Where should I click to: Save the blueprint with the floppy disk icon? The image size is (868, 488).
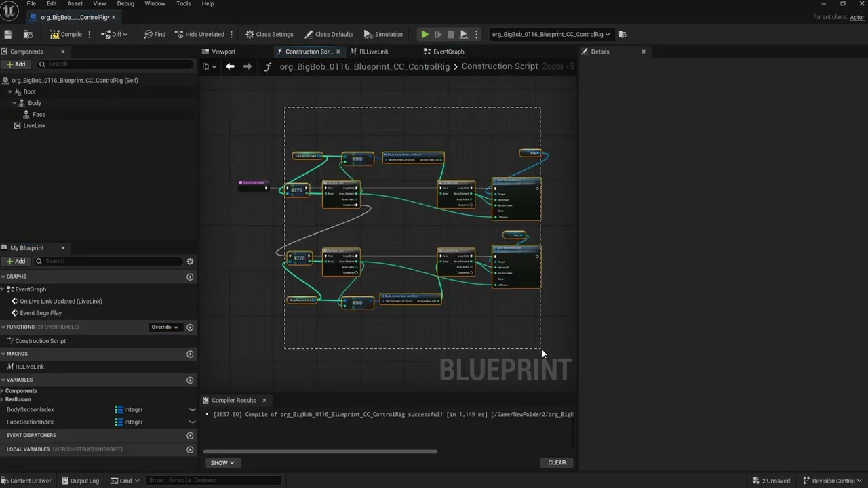[x=8, y=34]
